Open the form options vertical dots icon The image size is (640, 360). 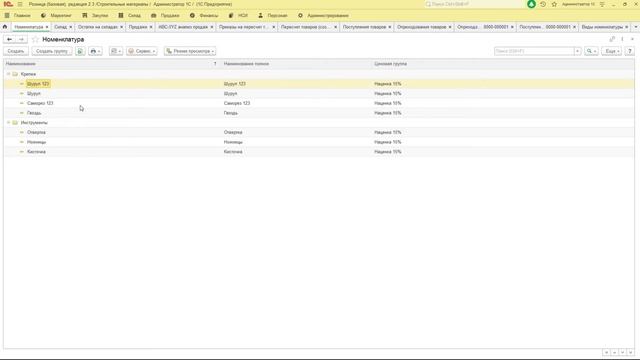[x=622, y=39]
